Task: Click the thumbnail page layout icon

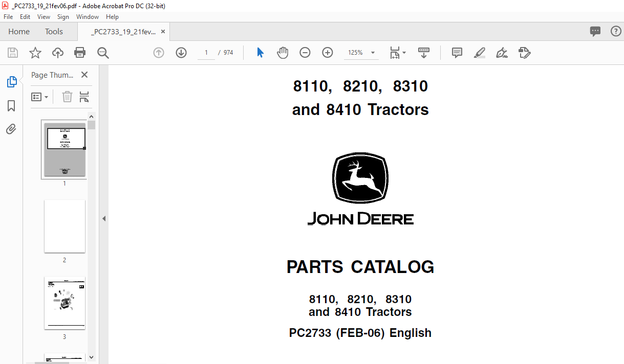Action: pos(84,97)
